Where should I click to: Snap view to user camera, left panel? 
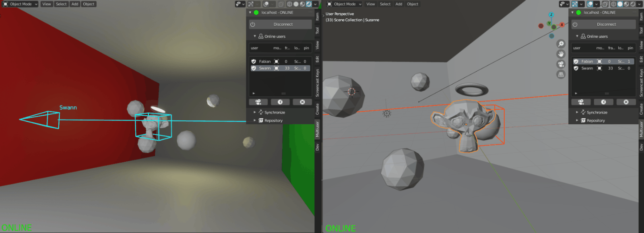pyautogui.click(x=258, y=102)
